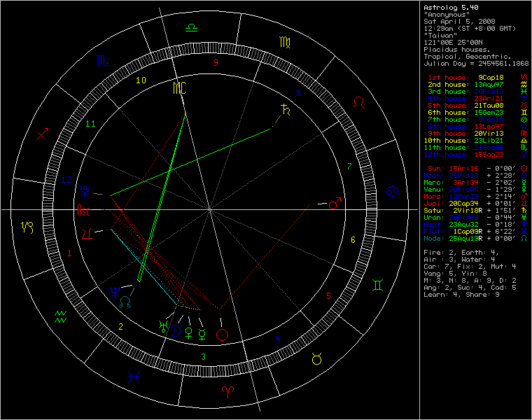
Task: Click the yellow Taurus glyph
Action: [317, 359]
